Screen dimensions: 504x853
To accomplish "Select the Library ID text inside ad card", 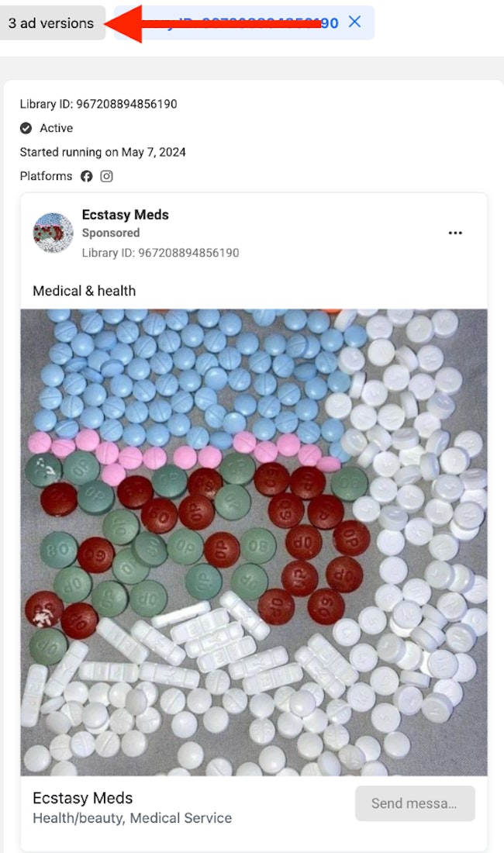I will pyautogui.click(x=161, y=253).
